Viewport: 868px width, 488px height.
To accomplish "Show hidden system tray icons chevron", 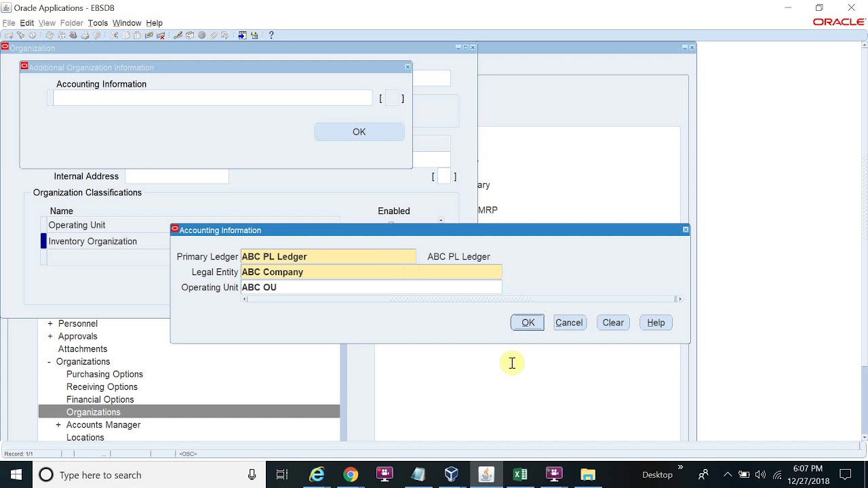I will [x=727, y=474].
